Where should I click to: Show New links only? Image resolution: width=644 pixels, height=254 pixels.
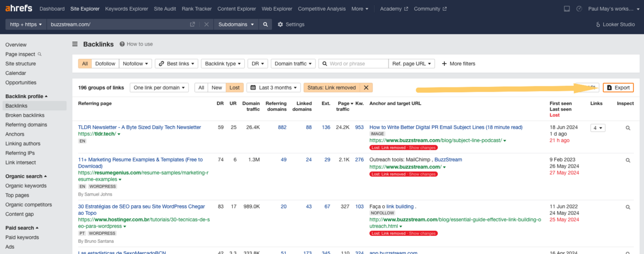coord(217,87)
